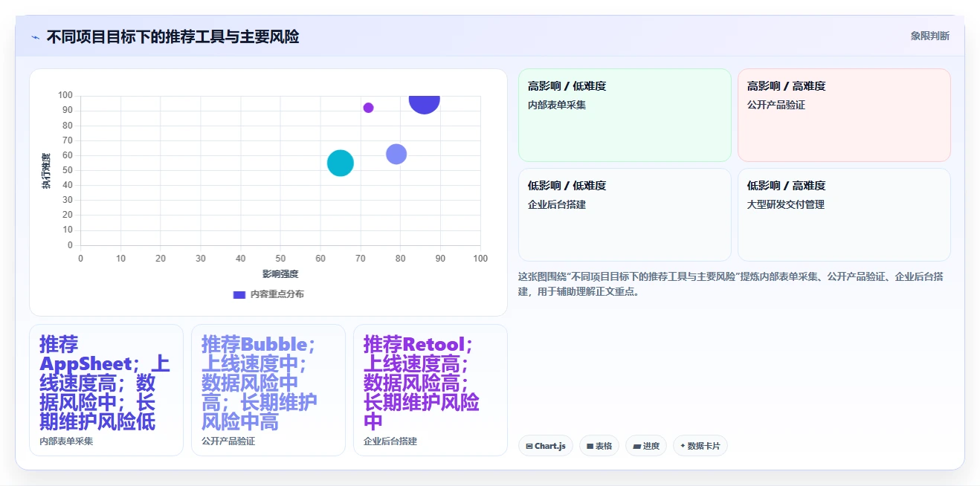Click the large indigo bubble at chart top

coord(424,104)
